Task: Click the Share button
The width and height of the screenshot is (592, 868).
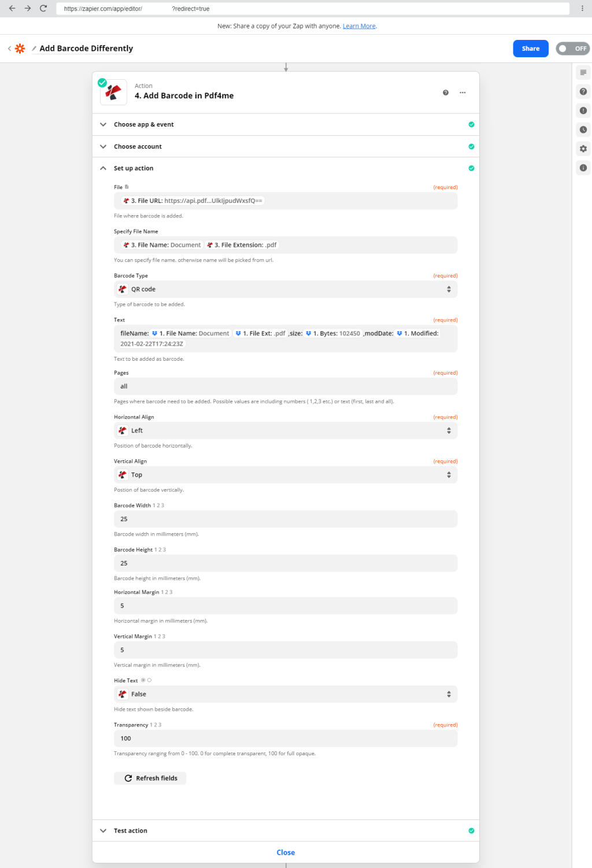Action: [531, 49]
